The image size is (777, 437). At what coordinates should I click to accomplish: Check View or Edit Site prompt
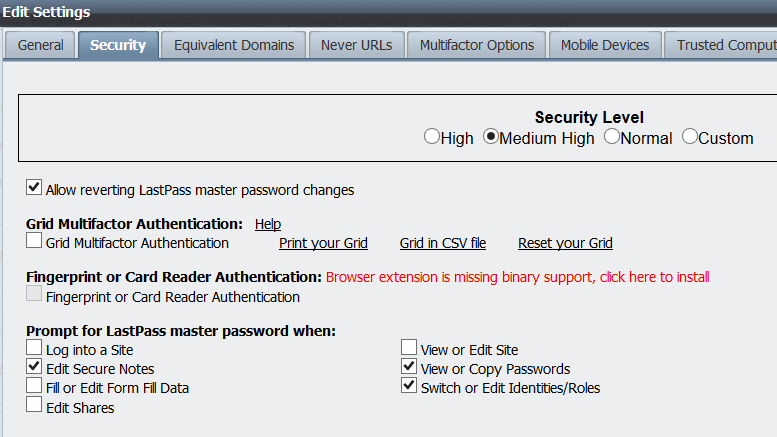click(x=409, y=347)
